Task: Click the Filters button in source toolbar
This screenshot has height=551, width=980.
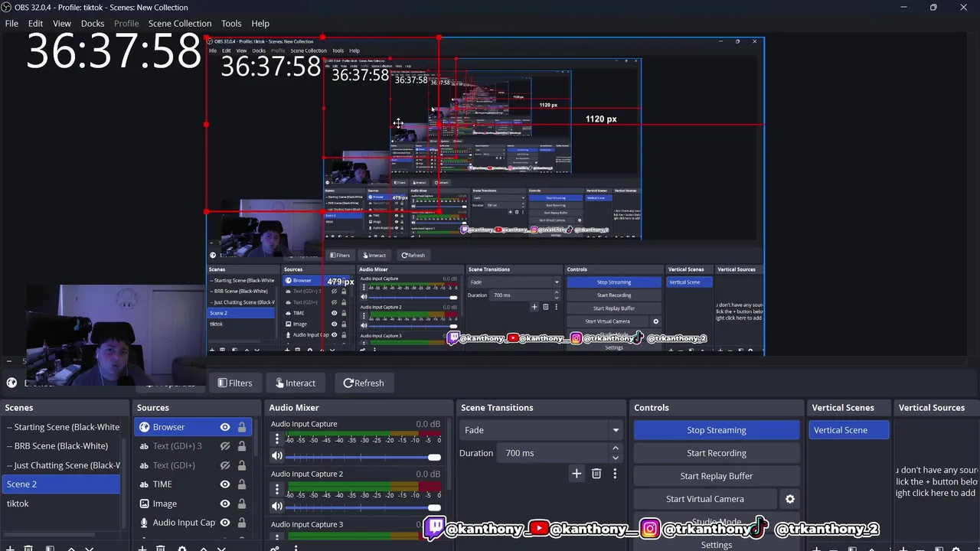Action: click(234, 383)
